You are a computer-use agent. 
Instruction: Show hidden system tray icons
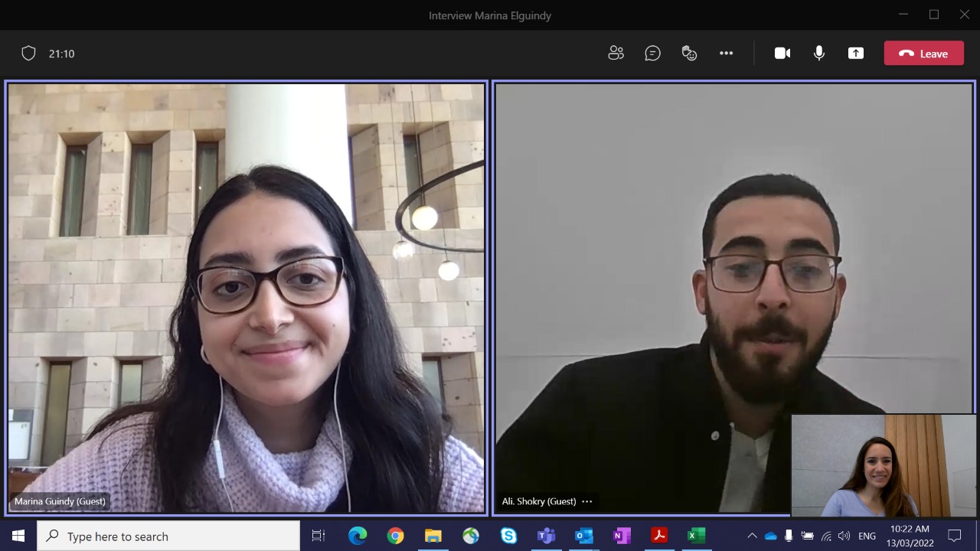(752, 536)
